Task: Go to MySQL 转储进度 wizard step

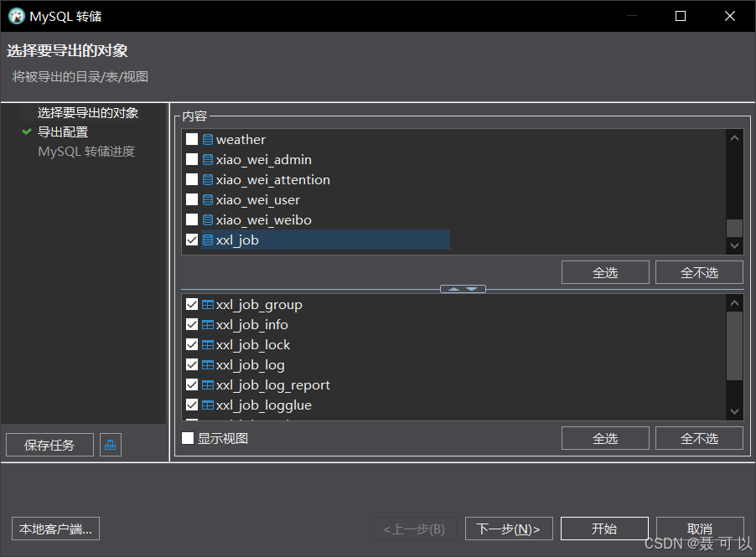Action: click(86, 152)
